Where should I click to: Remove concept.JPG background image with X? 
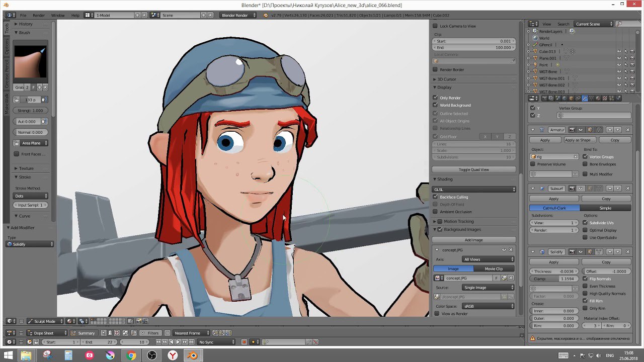click(x=511, y=250)
